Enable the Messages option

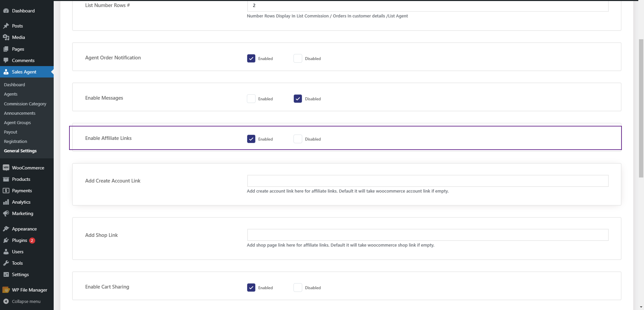click(251, 98)
